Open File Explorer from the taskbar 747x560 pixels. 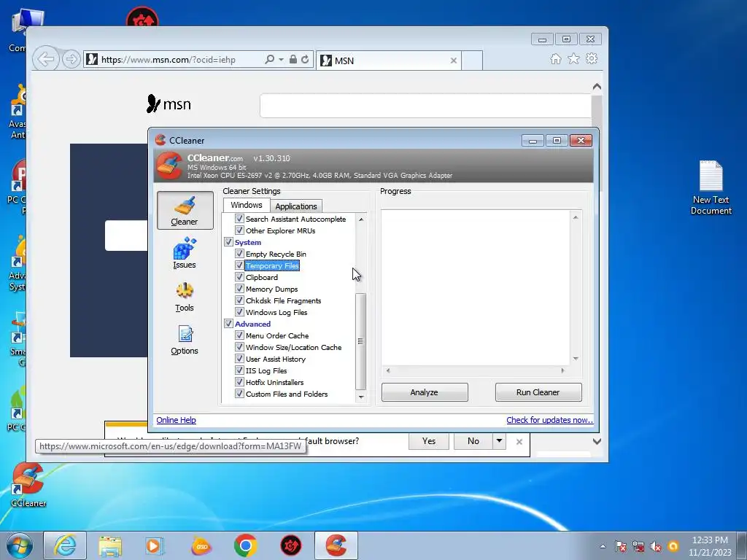(x=110, y=545)
